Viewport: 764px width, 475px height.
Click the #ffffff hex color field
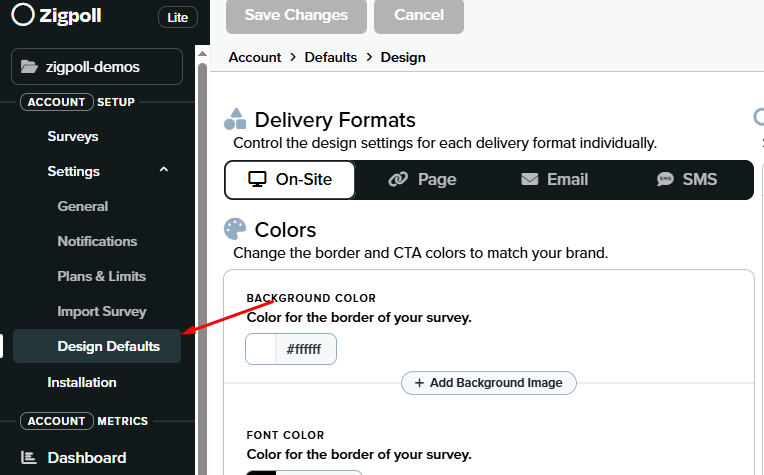tap(305, 349)
